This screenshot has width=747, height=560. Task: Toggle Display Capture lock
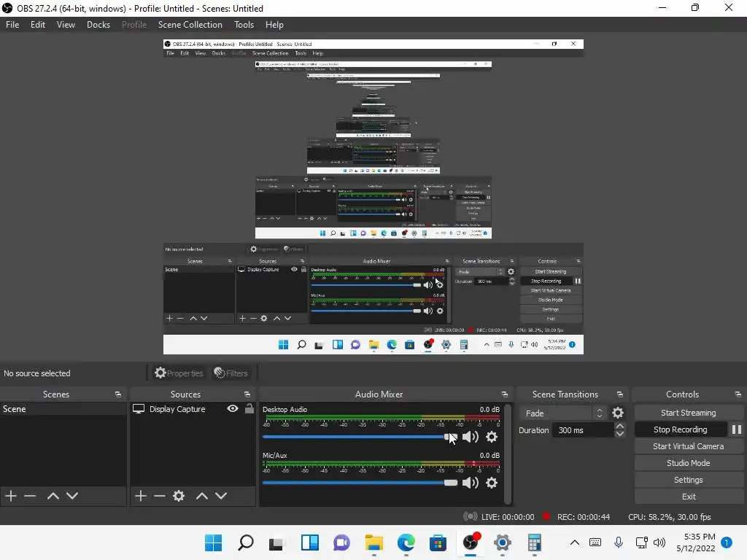tap(249, 408)
